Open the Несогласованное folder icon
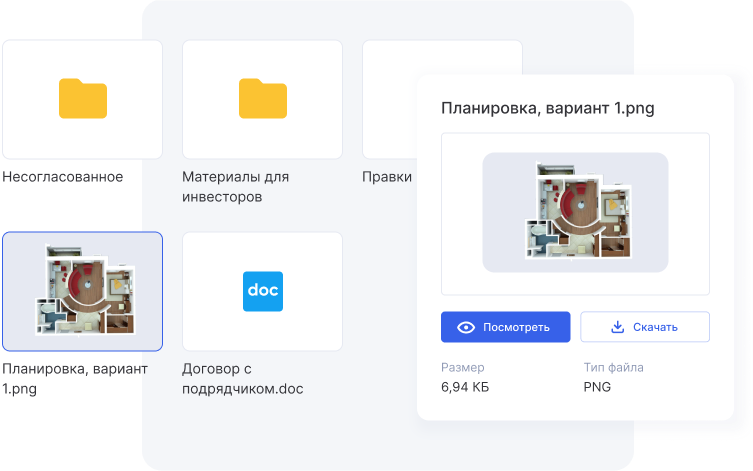 82,99
